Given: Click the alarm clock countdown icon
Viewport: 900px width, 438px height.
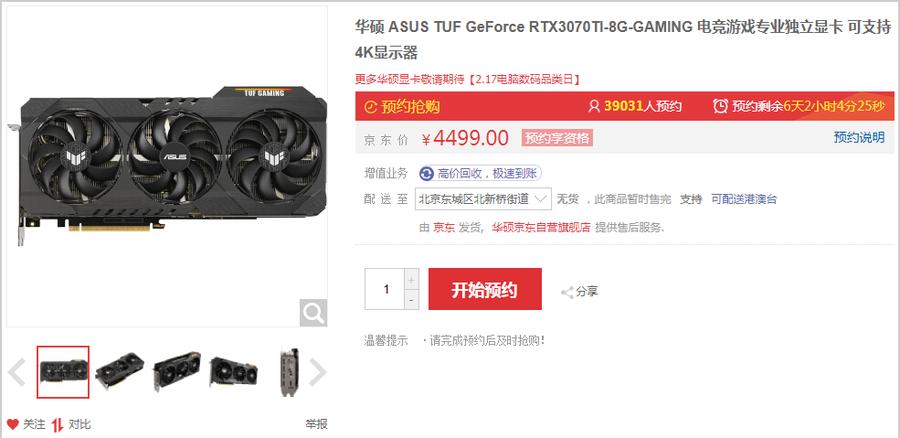Looking at the screenshot, I should pyautogui.click(x=720, y=106).
